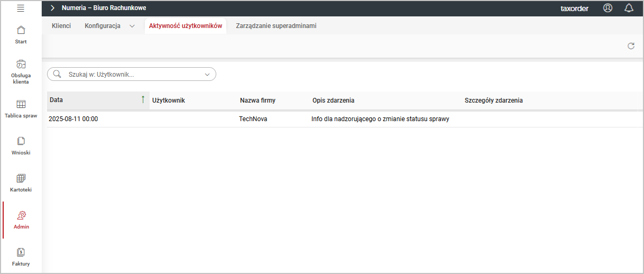Viewport: 644px width, 274px height.
Task: Go to Start home icon
Action: point(21,30)
